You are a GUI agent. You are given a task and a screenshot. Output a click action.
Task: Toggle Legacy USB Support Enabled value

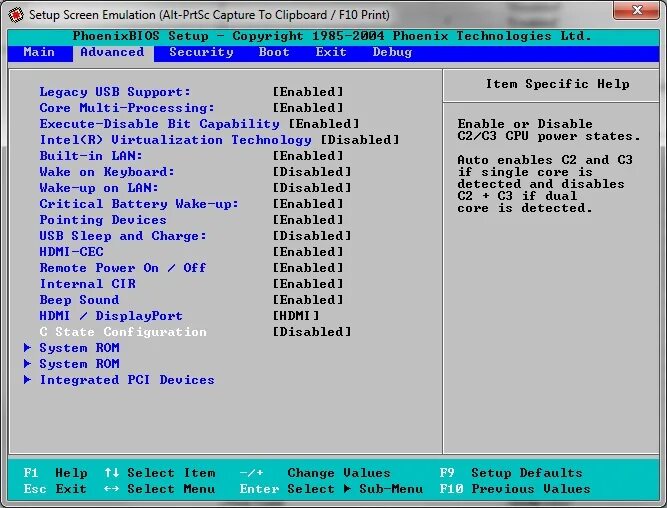[308, 92]
